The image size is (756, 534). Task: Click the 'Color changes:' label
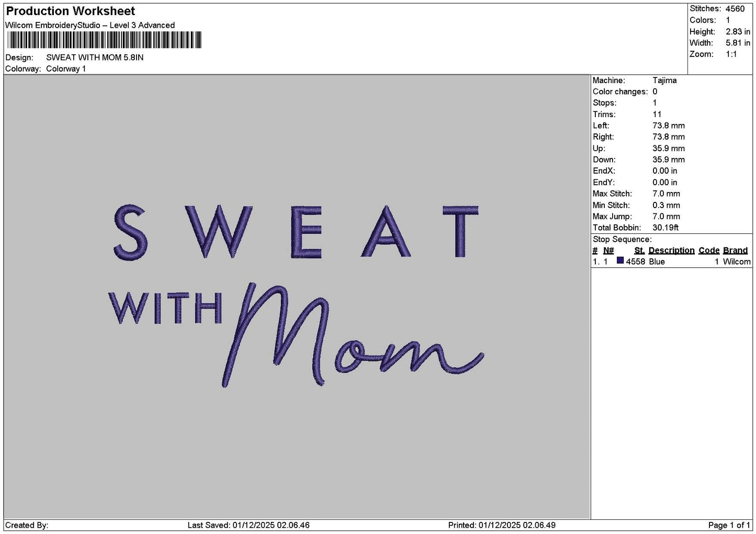(x=620, y=92)
